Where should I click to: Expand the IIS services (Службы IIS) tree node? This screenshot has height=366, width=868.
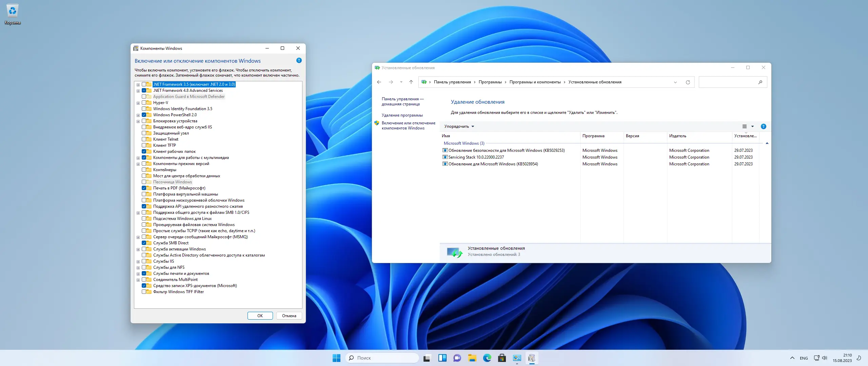pos(138,262)
